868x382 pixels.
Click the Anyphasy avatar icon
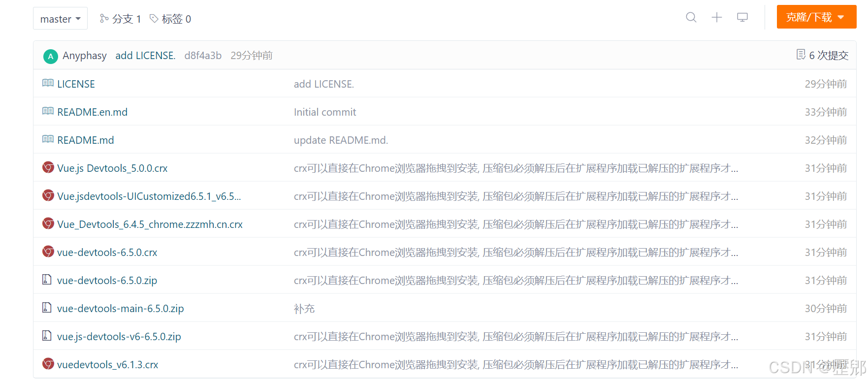50,56
